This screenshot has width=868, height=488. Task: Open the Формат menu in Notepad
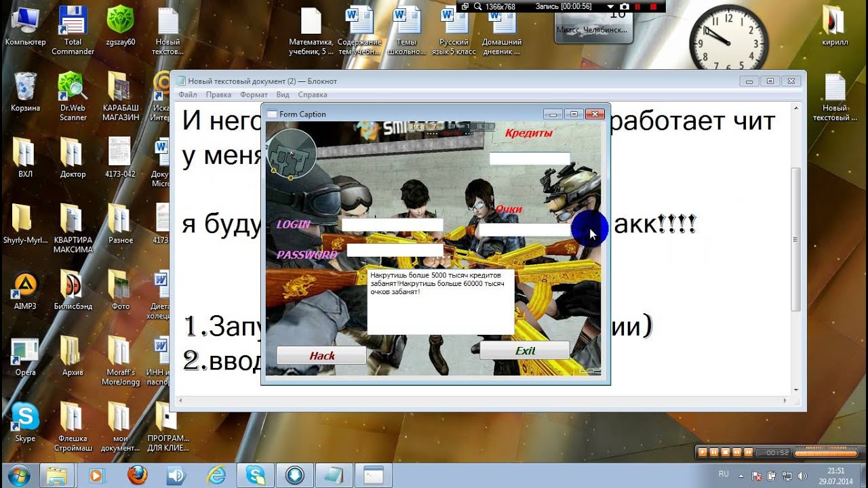pyautogui.click(x=254, y=95)
